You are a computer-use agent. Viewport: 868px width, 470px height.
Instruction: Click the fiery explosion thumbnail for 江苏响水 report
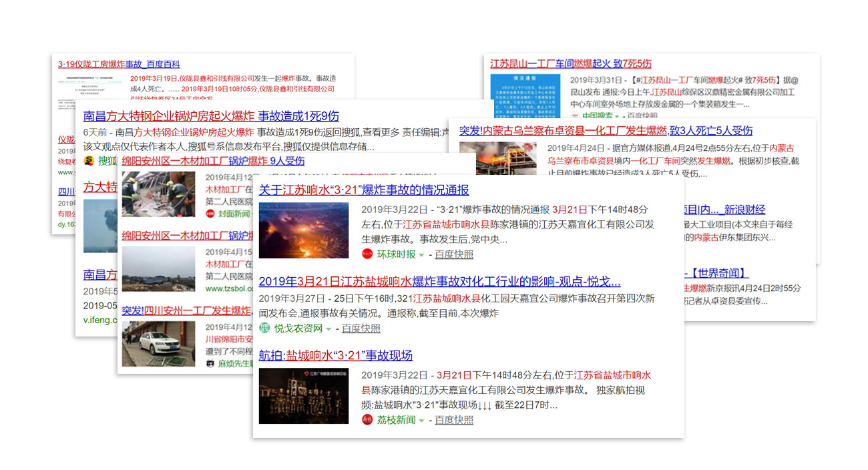(303, 230)
